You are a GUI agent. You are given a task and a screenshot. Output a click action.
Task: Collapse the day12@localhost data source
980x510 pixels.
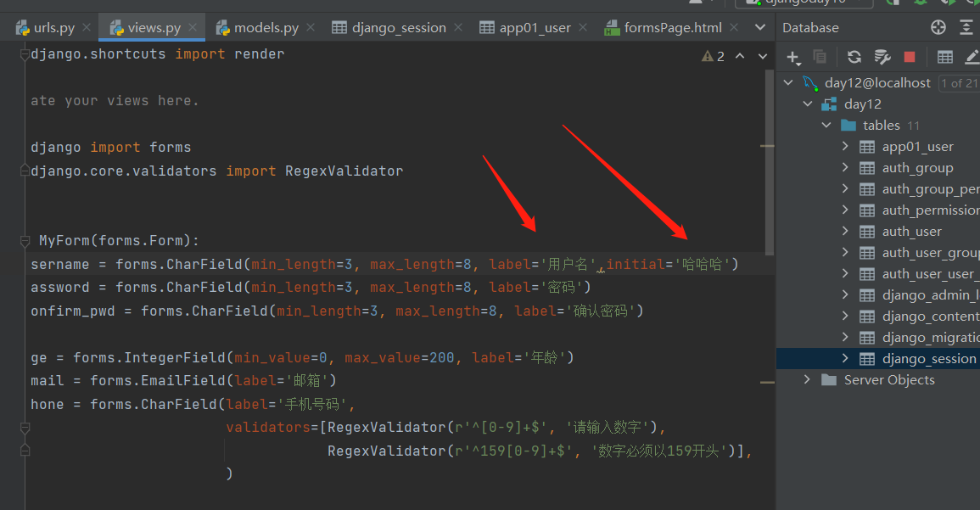click(x=788, y=82)
